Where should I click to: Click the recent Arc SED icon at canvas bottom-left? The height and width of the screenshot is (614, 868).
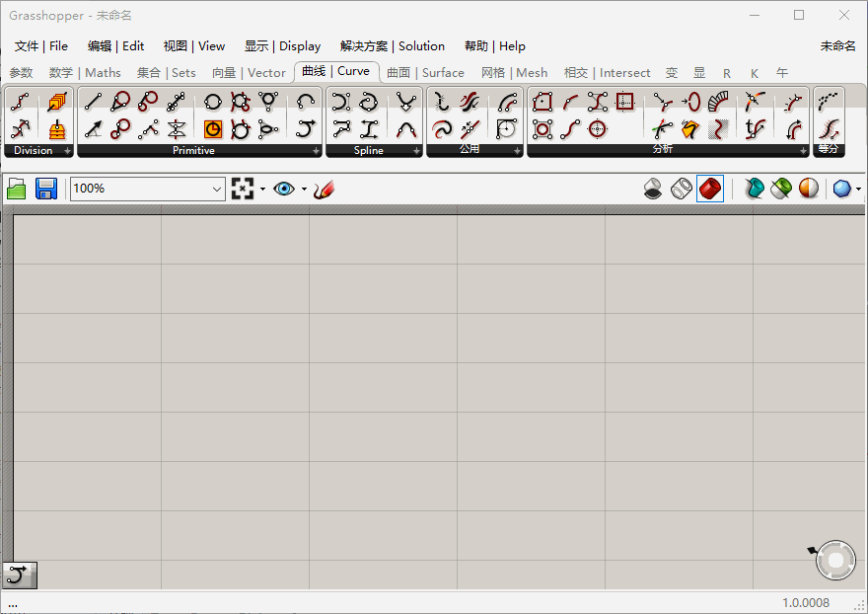pos(20,576)
